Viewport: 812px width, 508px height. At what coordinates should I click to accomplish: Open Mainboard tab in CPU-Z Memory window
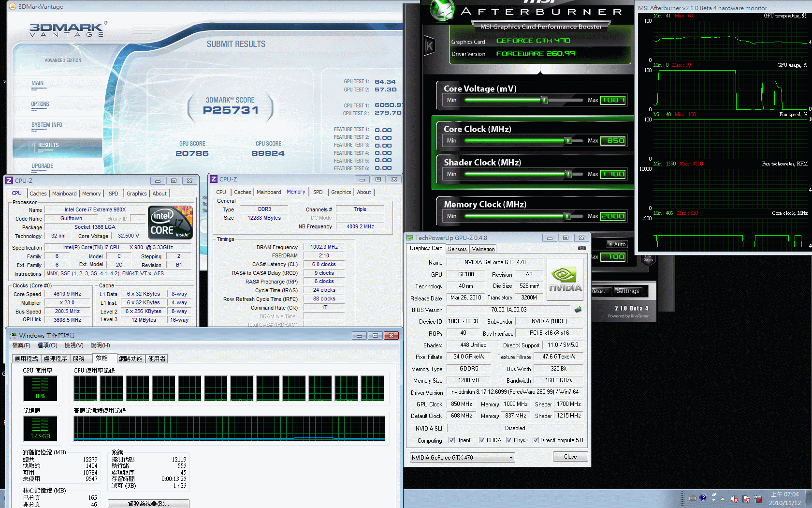(269, 192)
